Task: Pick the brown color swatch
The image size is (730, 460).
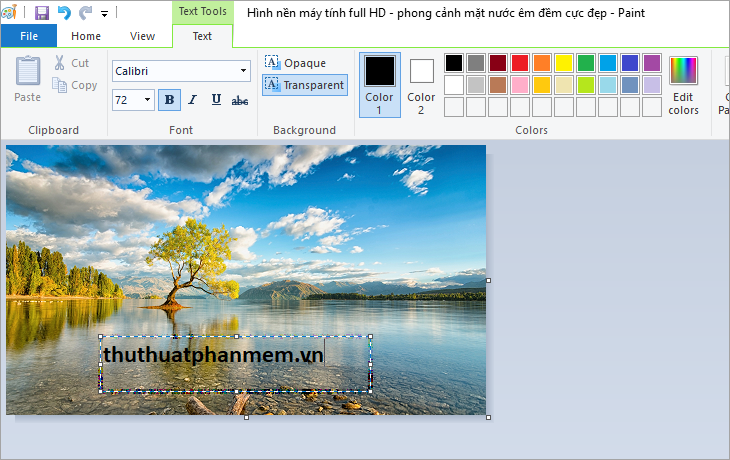Action: tap(498, 85)
